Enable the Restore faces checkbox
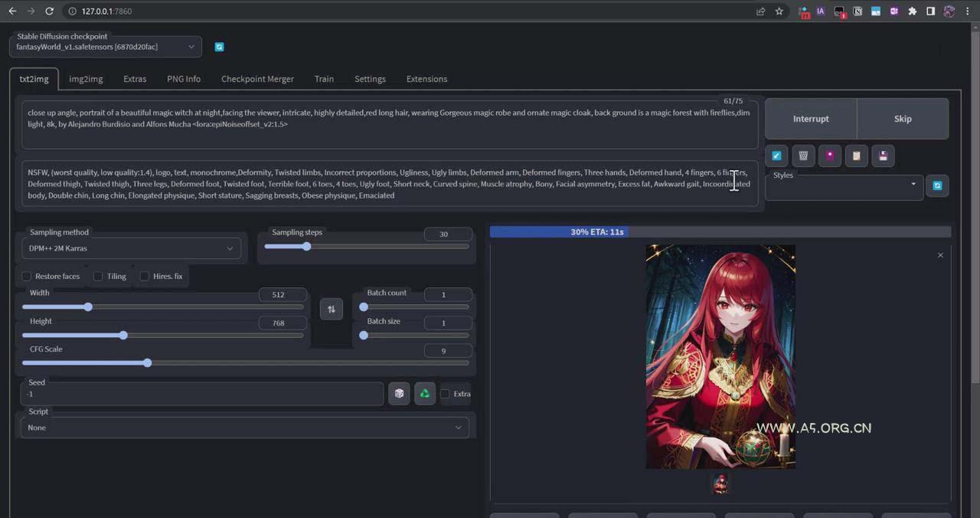Image resolution: width=980 pixels, height=518 pixels. tap(27, 276)
